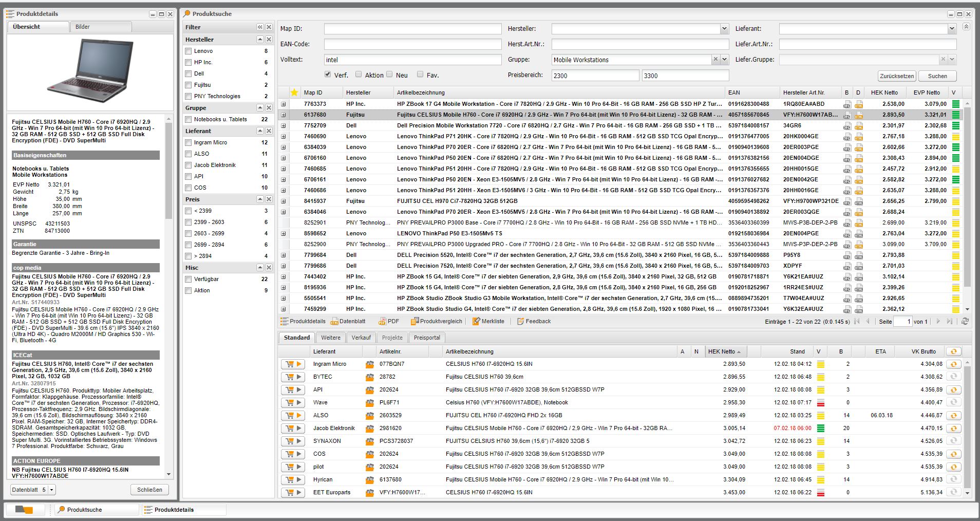Collapse the Lieferant filter section
Screen dimensions: 980x521
[x=260, y=131]
